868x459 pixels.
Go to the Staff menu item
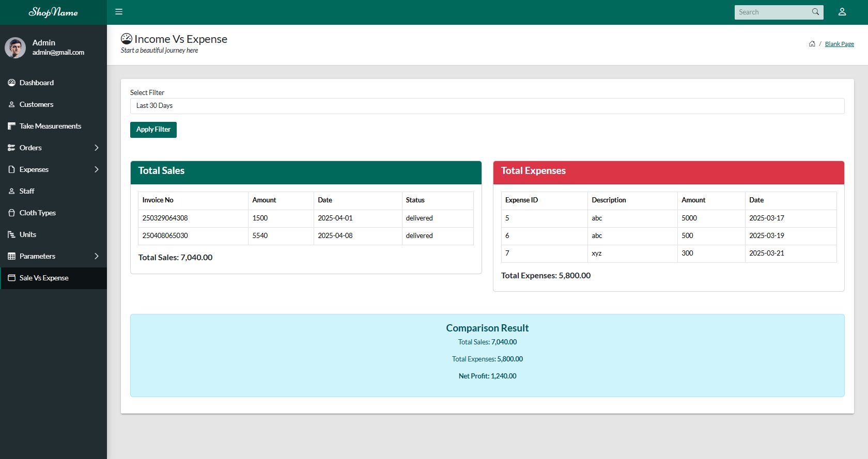(x=27, y=191)
